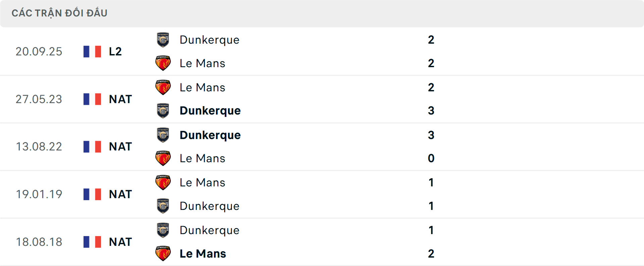
Task: Click the French flag in the 27.05.23 row
Action: tap(92, 99)
